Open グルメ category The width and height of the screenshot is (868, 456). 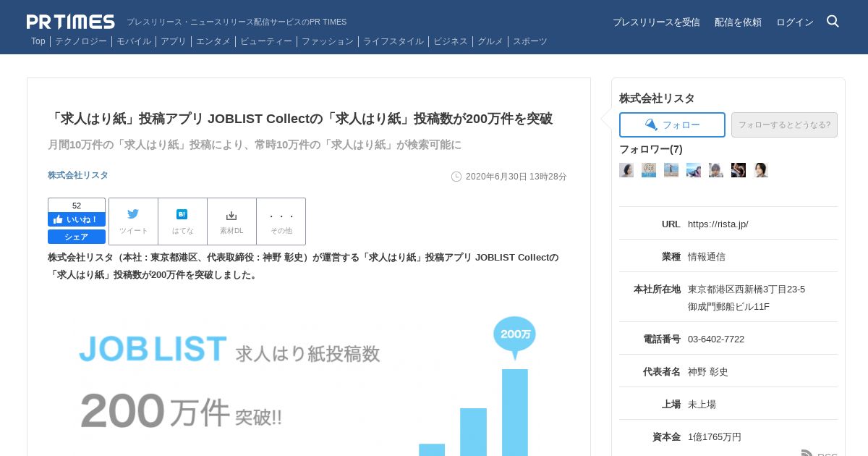coord(490,41)
